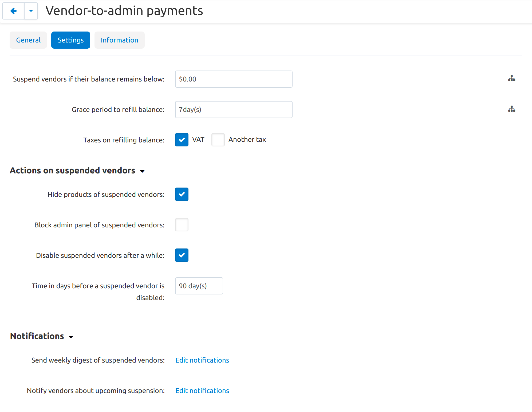Click the 90 day(s) input field
532x412 pixels.
199,286
